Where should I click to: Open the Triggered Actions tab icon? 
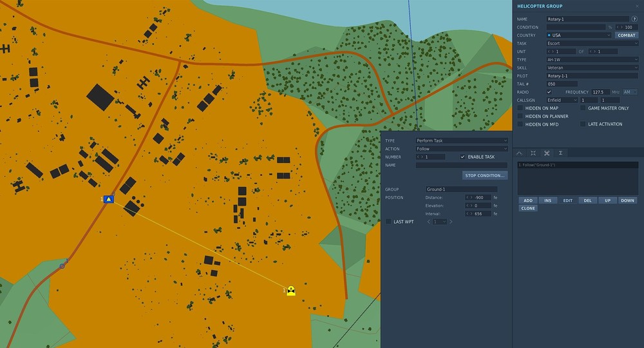547,153
